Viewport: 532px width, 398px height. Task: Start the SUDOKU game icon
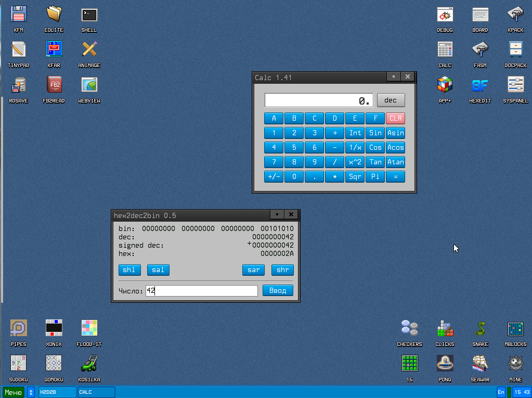pos(19,363)
